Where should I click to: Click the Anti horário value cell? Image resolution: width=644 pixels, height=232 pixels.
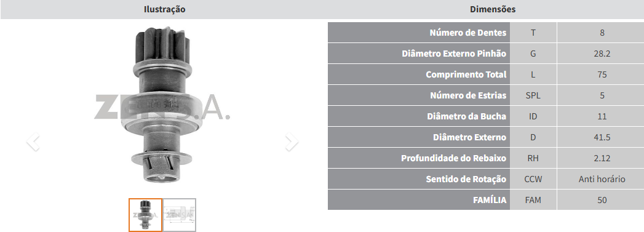point(602,179)
